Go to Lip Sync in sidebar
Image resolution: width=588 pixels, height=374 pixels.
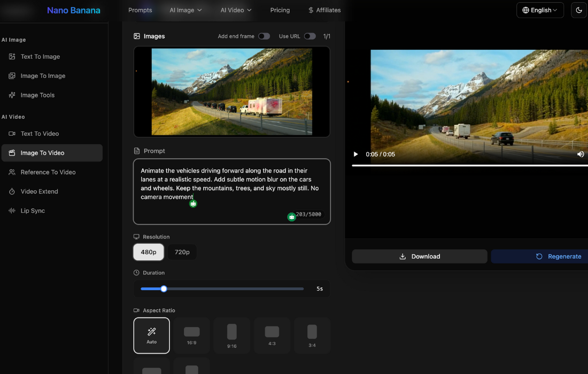pos(33,211)
